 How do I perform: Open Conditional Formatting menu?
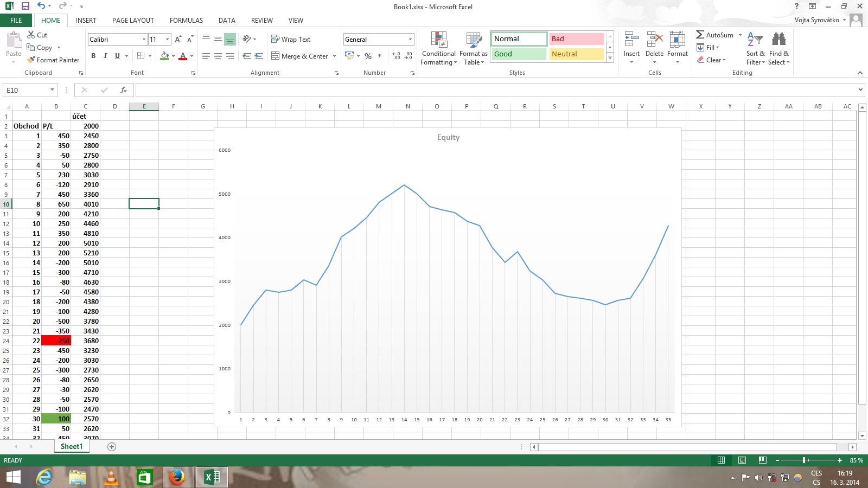[438, 49]
